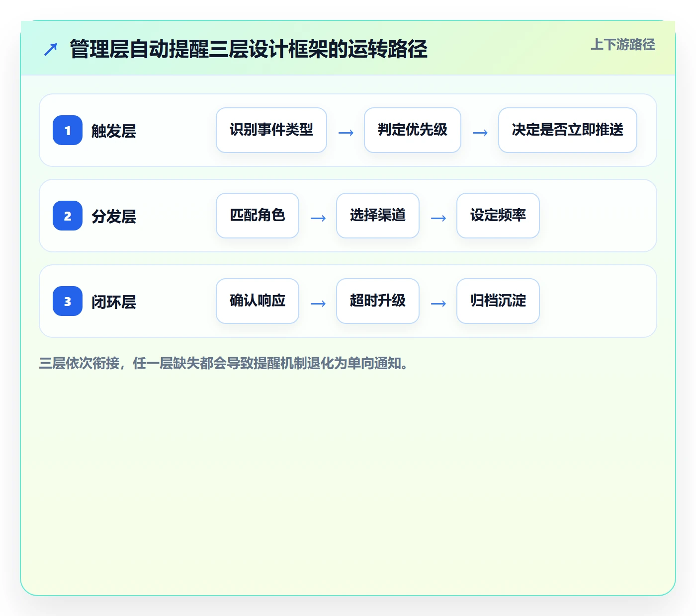Click the 判定优先级 step box
This screenshot has height=616, width=696.
pos(413,130)
